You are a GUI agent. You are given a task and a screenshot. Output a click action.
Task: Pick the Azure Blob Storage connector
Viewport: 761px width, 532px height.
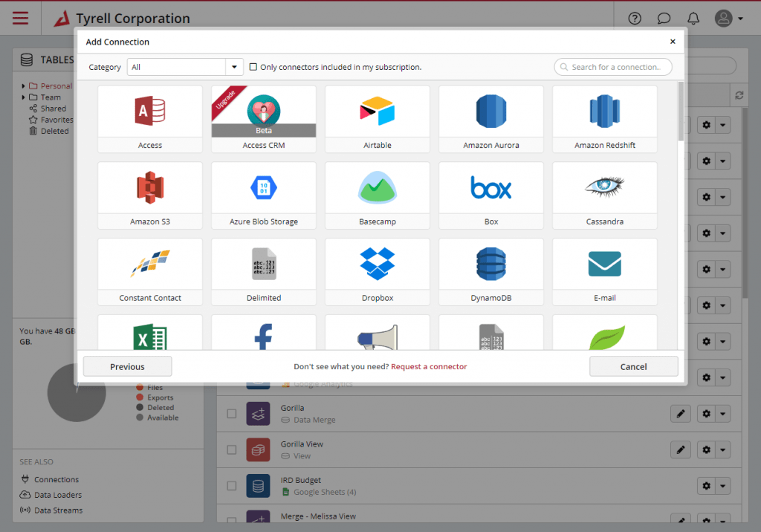coord(264,195)
